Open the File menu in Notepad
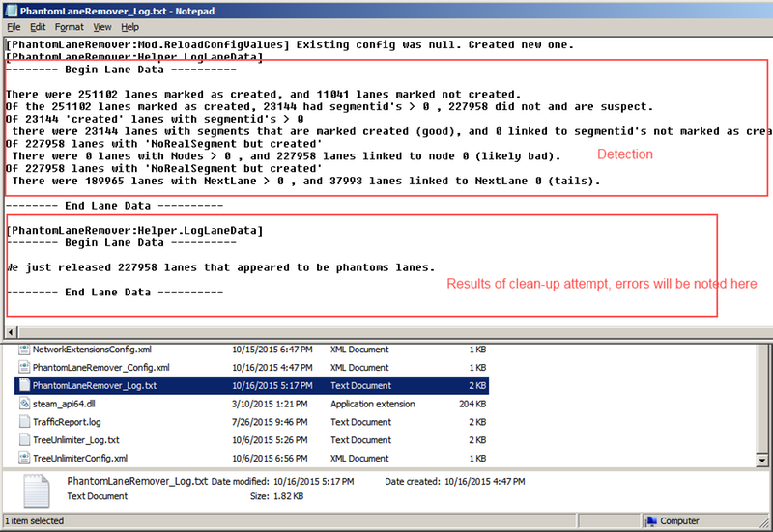 pyautogui.click(x=14, y=27)
